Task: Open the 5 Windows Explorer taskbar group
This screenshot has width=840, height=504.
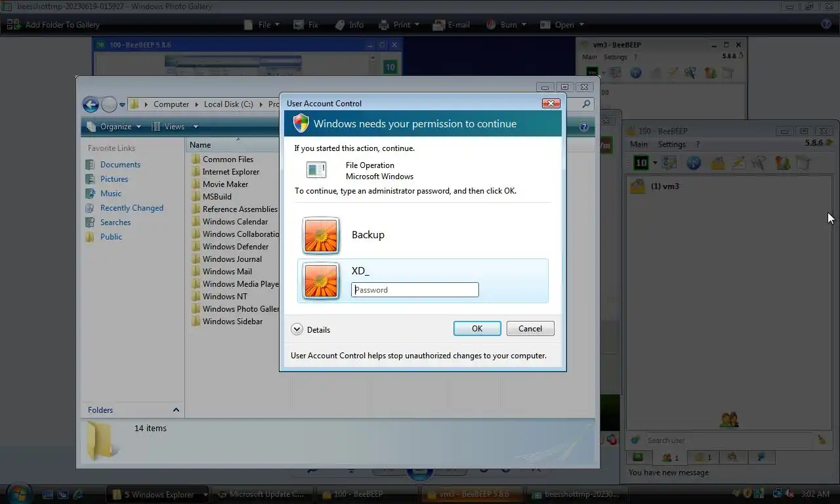Action: click(159, 494)
